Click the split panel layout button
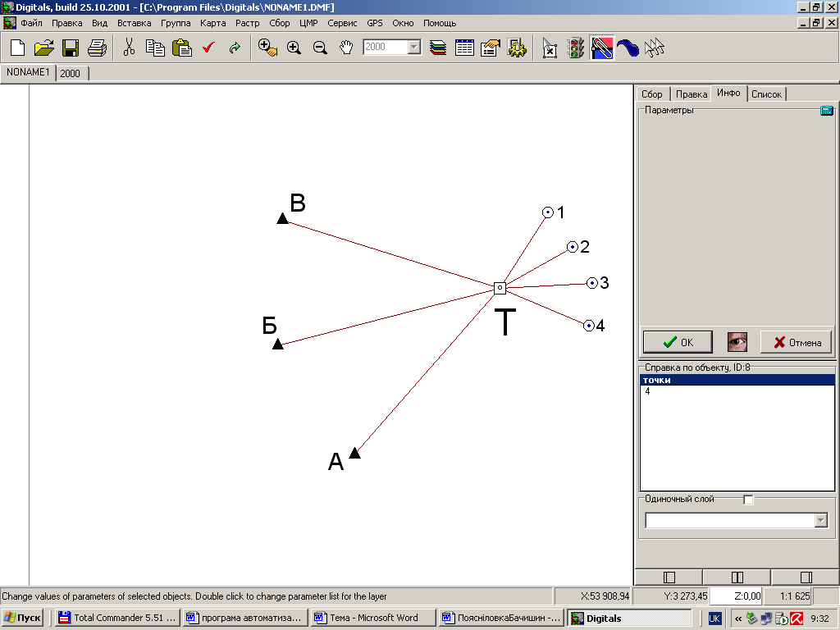 click(737, 577)
